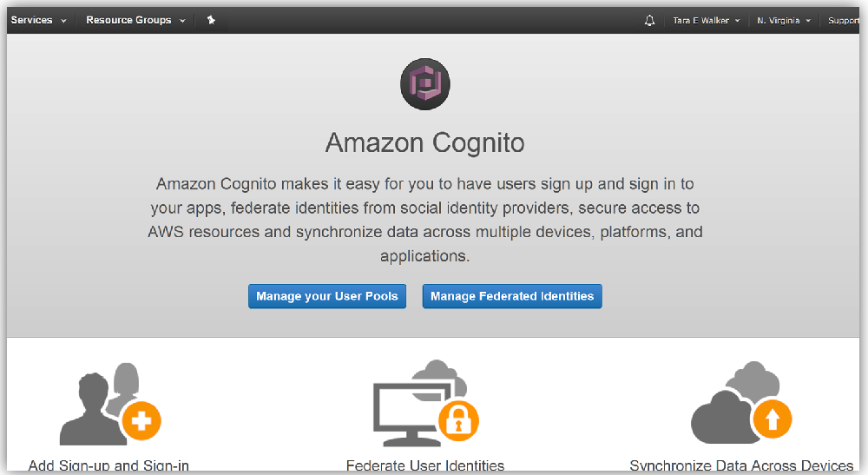Click the purple Amazon Cognito logo
This screenshot has width=868, height=475.
pyautogui.click(x=425, y=84)
